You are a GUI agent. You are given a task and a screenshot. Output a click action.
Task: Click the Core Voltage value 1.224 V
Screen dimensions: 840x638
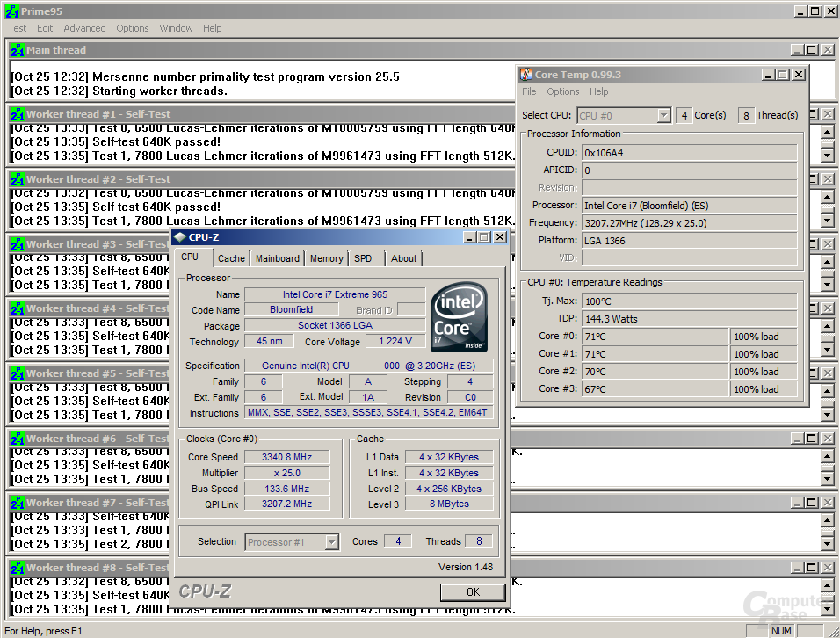395,341
